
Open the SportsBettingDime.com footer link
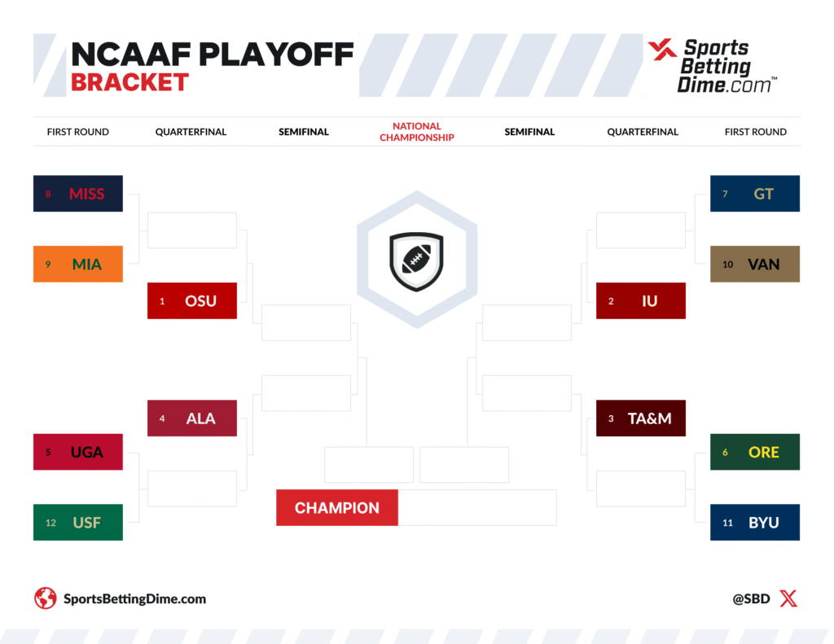point(134,599)
